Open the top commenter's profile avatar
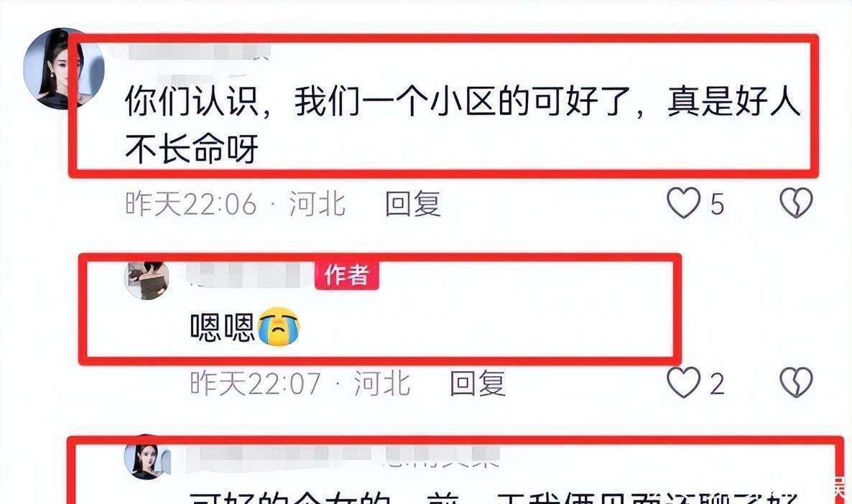852x504 pixels. click(64, 69)
